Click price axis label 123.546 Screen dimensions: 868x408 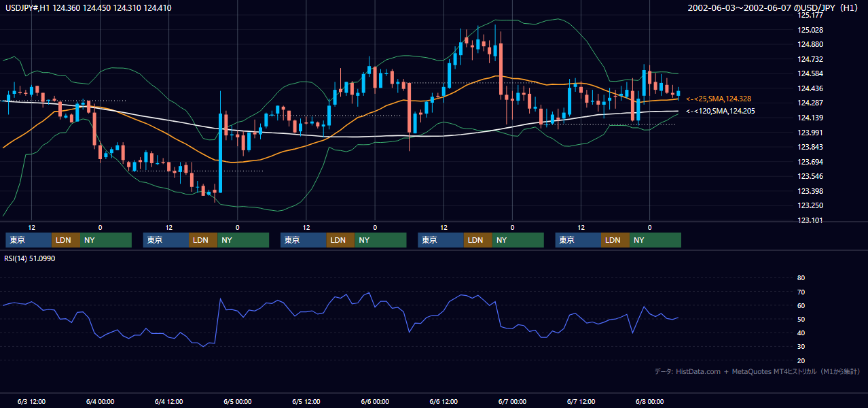pos(810,176)
